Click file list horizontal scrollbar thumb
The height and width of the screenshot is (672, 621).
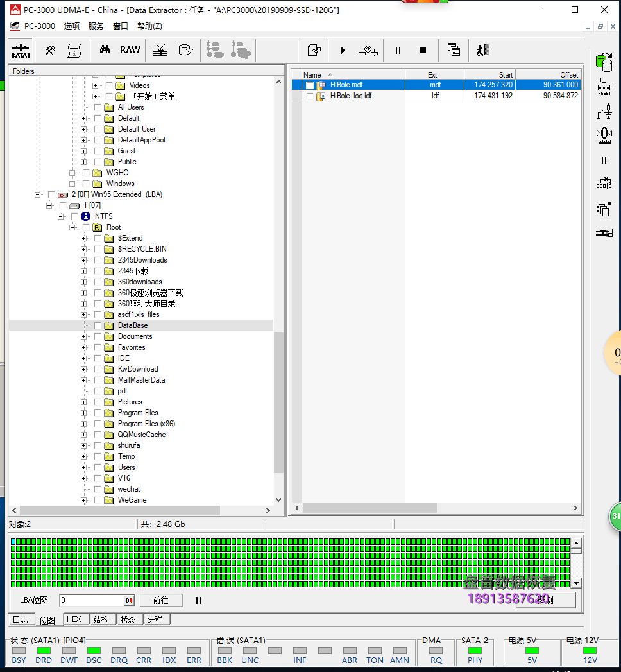[x=370, y=508]
